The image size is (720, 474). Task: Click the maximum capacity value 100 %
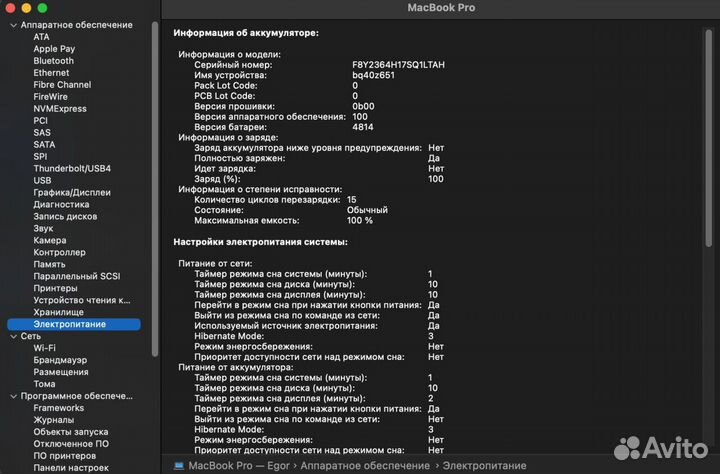360,220
